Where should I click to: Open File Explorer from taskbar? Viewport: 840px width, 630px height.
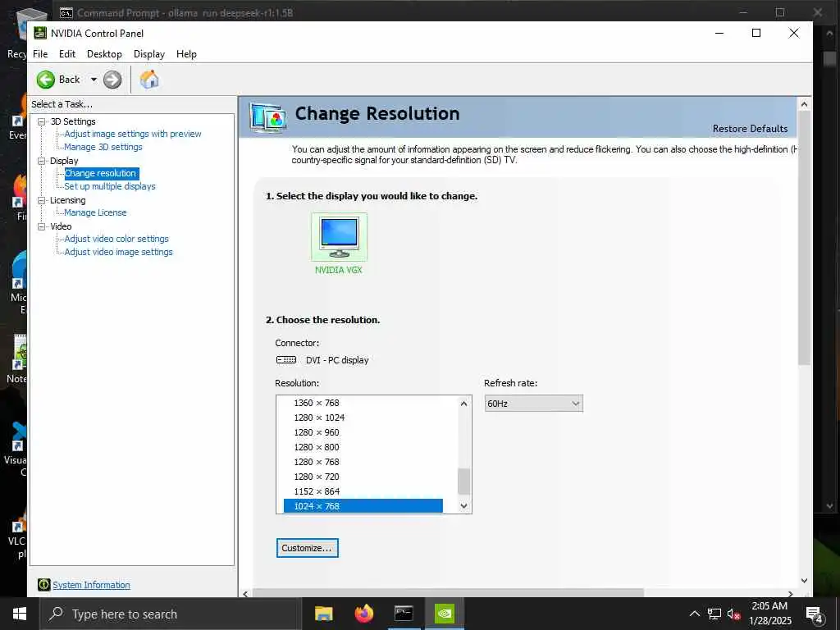tap(323, 614)
